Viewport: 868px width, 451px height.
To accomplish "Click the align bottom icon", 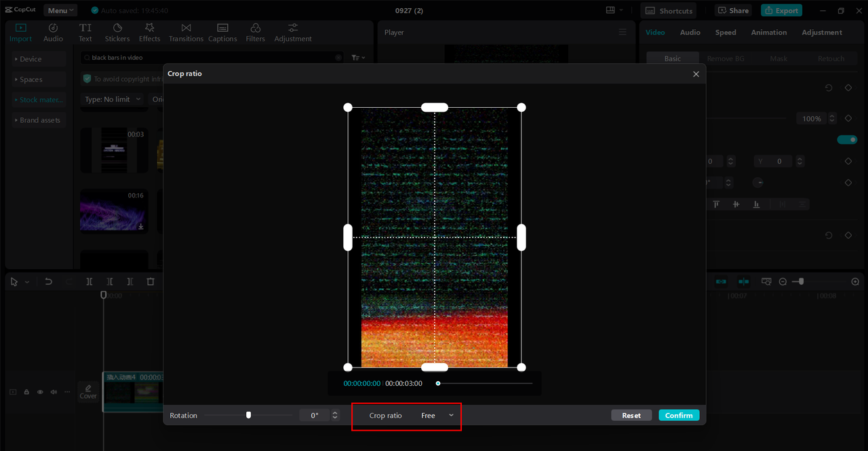I will tap(756, 204).
